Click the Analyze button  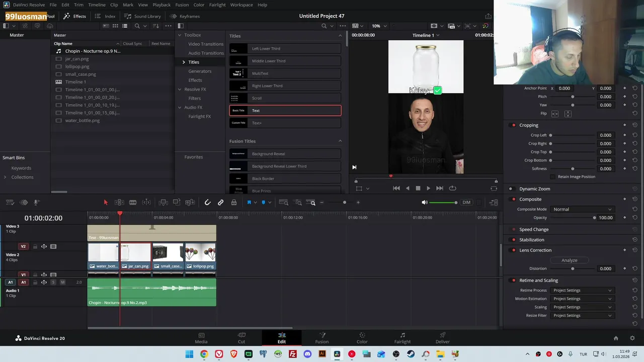pyautogui.click(x=570, y=260)
